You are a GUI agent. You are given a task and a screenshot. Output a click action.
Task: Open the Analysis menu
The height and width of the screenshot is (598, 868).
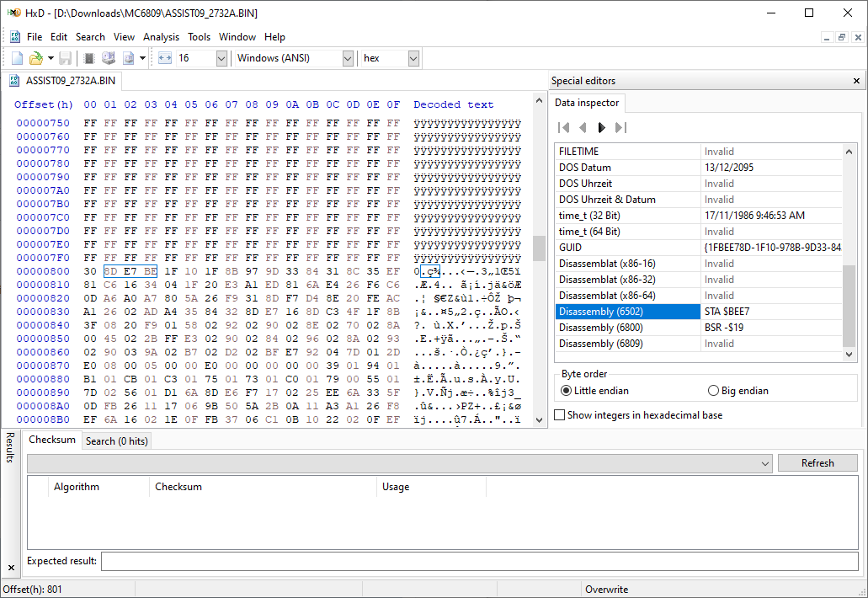(x=161, y=37)
